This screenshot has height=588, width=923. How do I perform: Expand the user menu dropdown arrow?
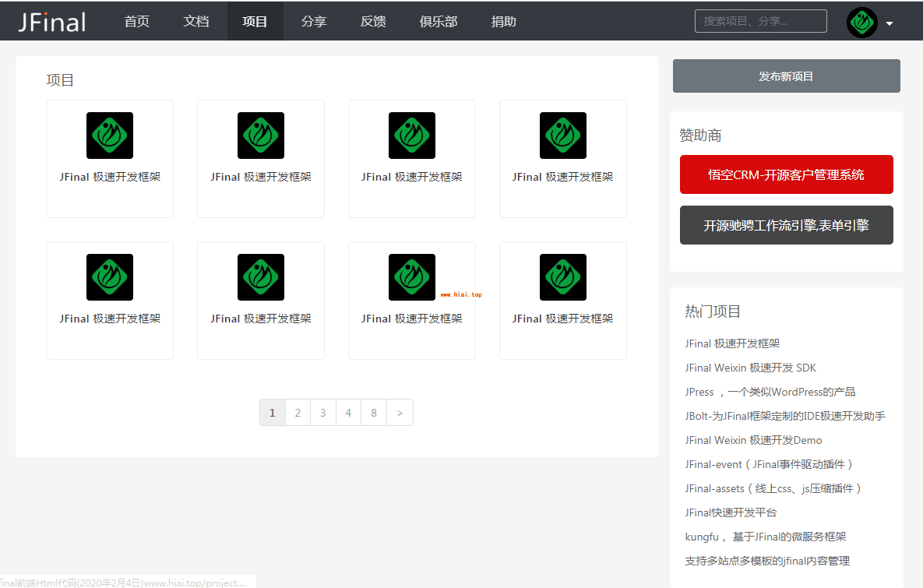click(890, 23)
